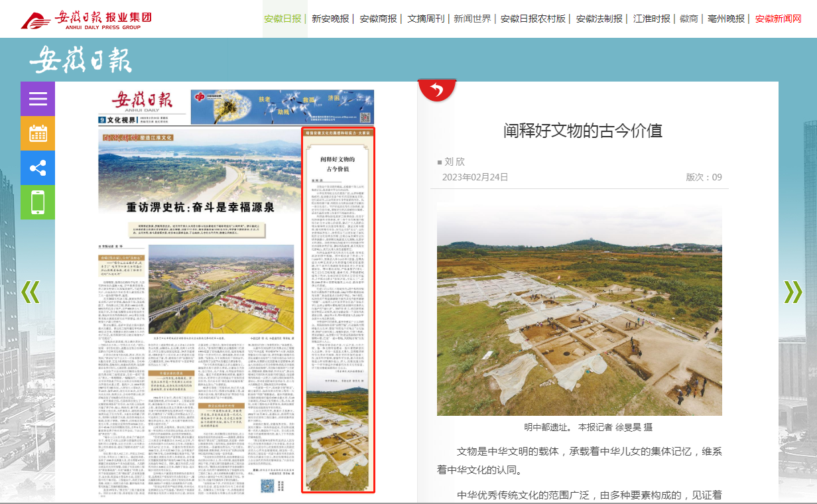The width and height of the screenshot is (817, 504).
Task: Click the 明中都遗址 aerial photo in article
Action: tap(579, 309)
